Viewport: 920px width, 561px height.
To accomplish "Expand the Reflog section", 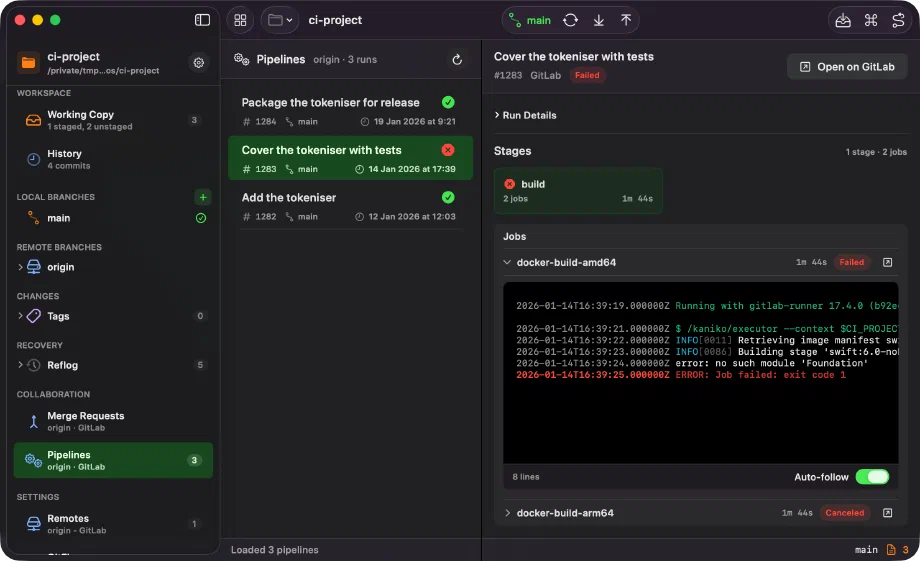I will (21, 365).
